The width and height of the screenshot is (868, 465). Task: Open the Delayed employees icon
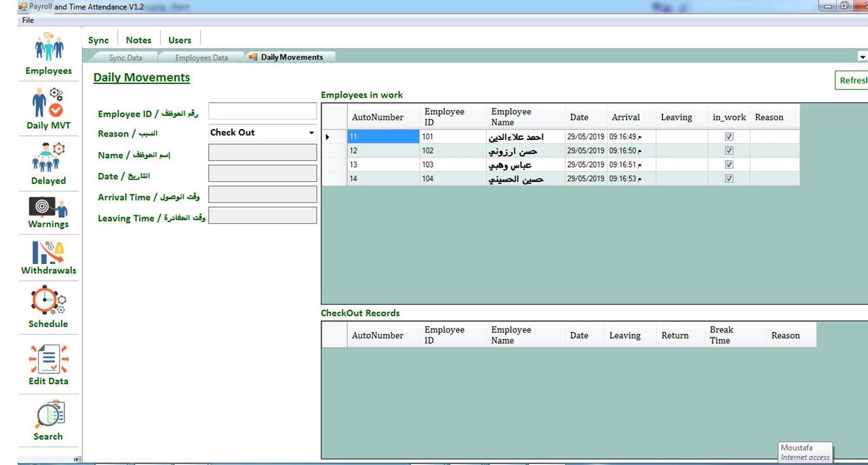coord(49,157)
